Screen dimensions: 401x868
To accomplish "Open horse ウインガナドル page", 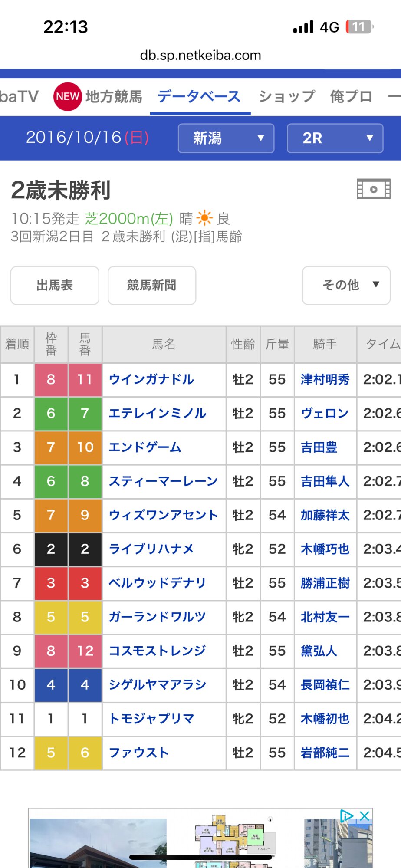I will (x=151, y=379).
